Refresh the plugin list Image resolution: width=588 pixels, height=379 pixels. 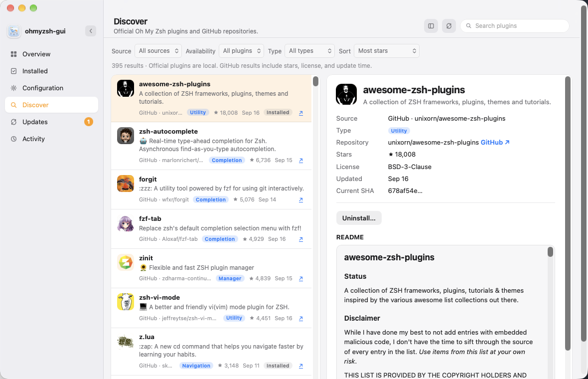tap(449, 26)
